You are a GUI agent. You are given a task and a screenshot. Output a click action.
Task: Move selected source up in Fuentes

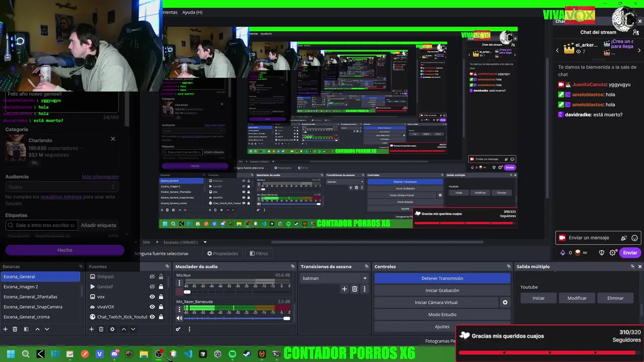pyautogui.click(x=123, y=329)
